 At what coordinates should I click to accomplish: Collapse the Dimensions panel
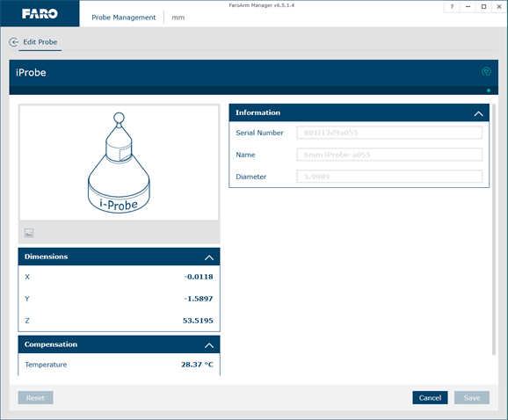pos(209,257)
